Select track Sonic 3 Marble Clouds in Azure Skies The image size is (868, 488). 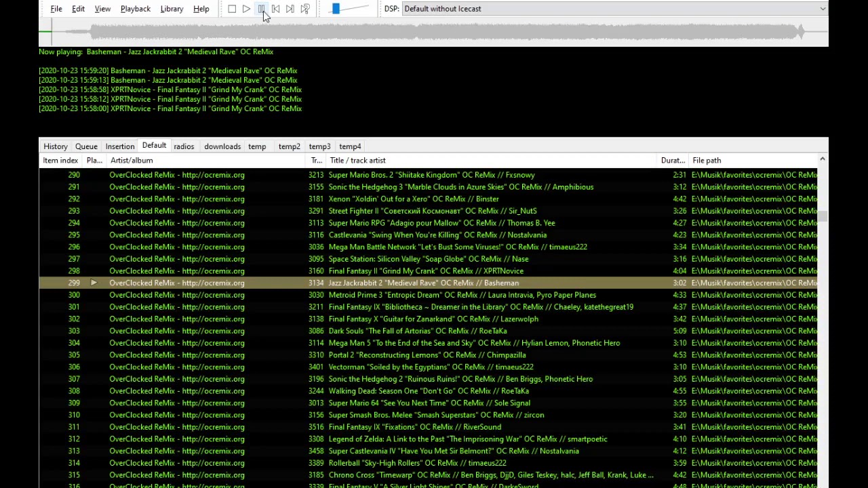428,187
